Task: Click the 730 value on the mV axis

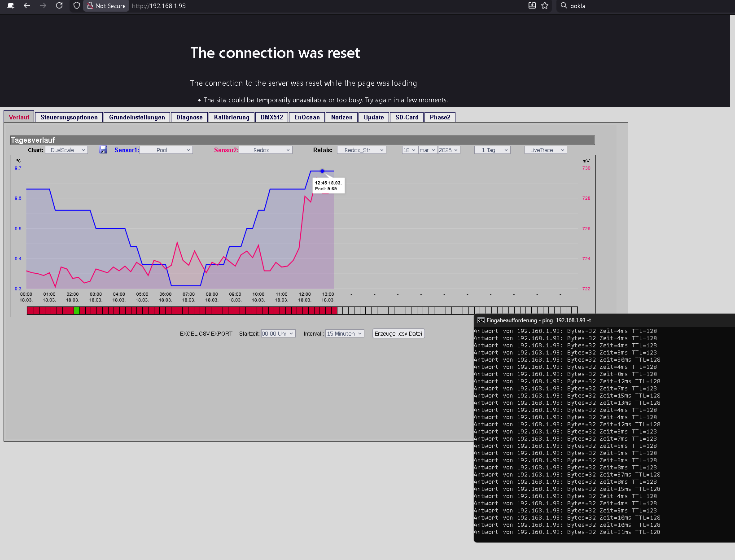Action: coord(586,168)
